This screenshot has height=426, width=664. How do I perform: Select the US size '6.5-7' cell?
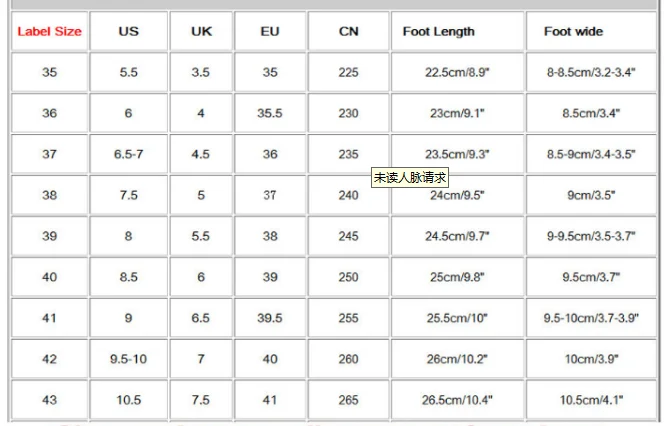click(128, 154)
